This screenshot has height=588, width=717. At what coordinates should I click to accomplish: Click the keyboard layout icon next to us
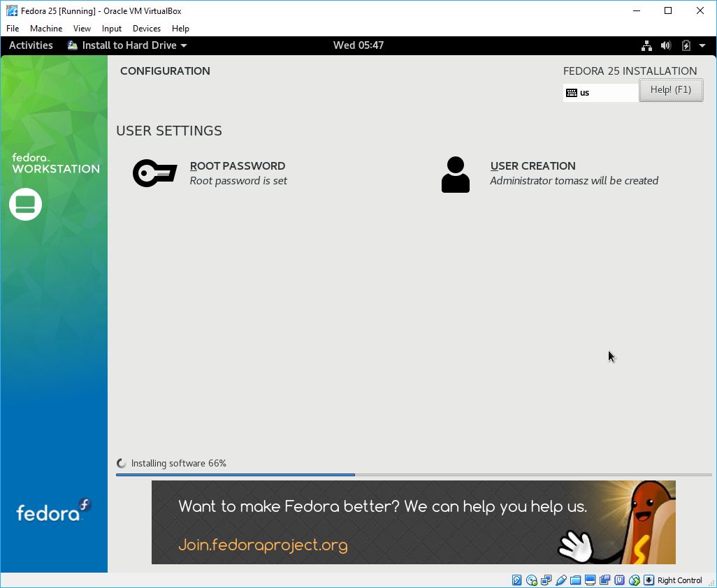(572, 93)
